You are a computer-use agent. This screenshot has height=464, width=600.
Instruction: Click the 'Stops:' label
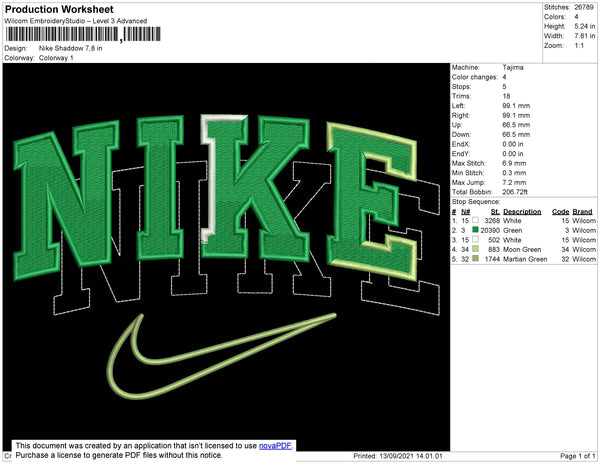[x=461, y=86]
